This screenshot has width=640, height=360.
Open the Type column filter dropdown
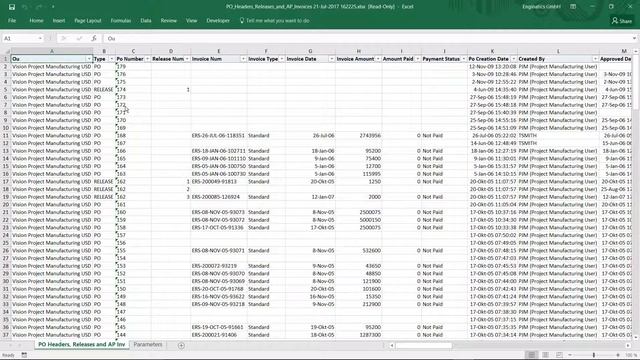[111, 59]
